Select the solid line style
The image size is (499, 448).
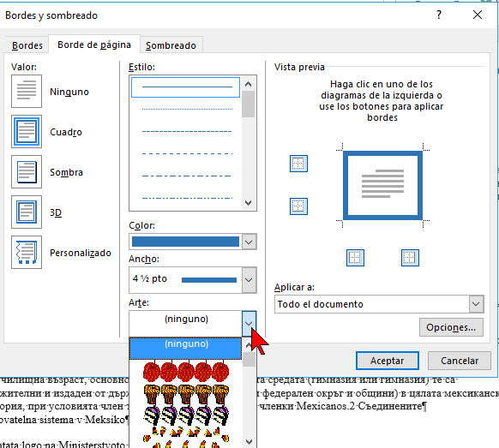[185, 87]
